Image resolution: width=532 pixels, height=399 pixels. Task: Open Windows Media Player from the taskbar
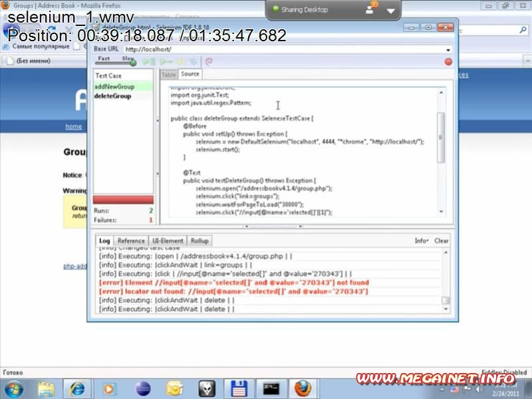(x=109, y=389)
